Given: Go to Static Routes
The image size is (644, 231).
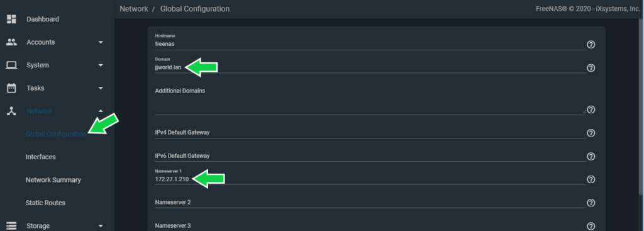Looking at the screenshot, I should point(45,203).
